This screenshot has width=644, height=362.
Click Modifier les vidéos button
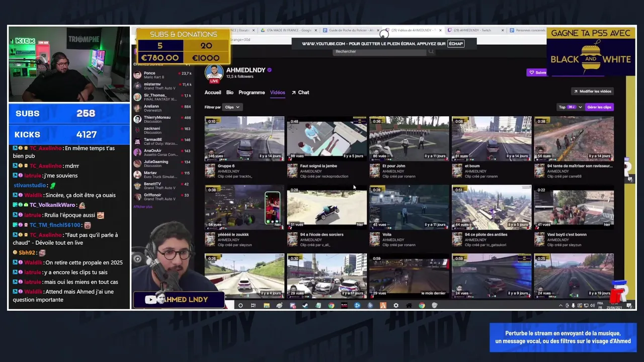[x=592, y=91]
